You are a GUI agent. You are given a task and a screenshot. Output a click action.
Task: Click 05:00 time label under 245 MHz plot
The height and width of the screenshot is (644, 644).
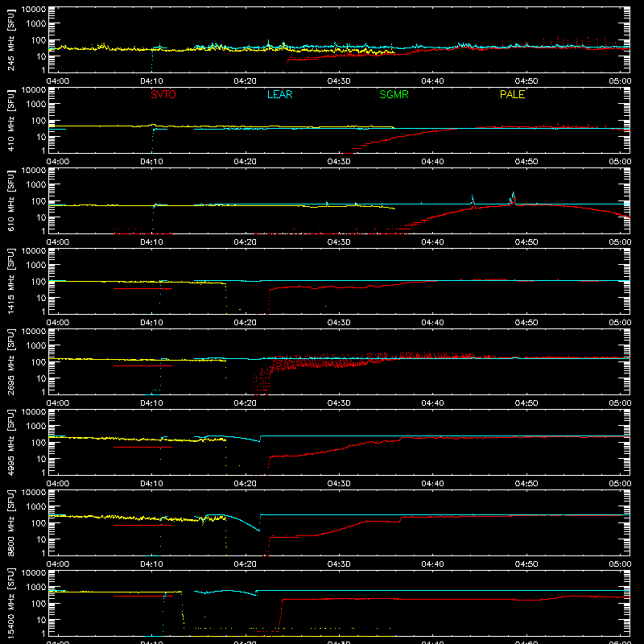620,81
